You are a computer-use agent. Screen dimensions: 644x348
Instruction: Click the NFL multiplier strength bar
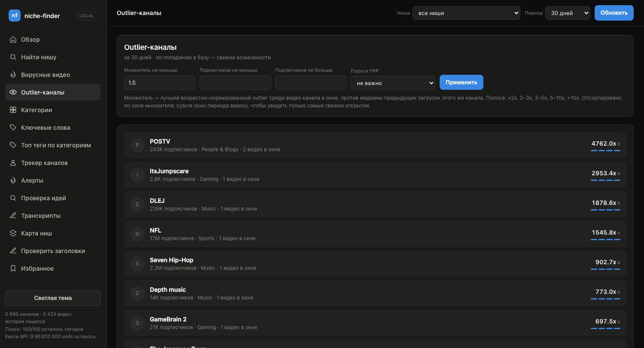pyautogui.click(x=605, y=240)
